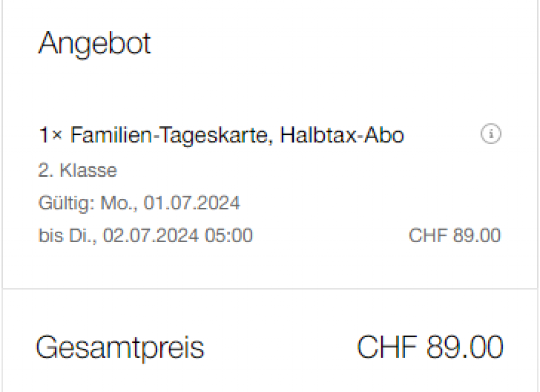Screen dimensions: 540x392
Task: Select the Halbtax-Abo text
Action: pyautogui.click(x=342, y=136)
